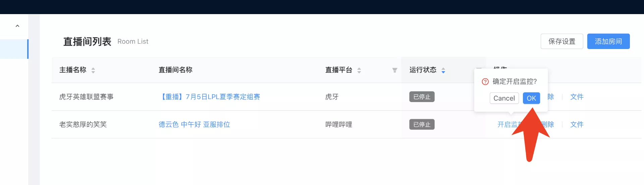Open 文件 for 虎牙英雄联盟赛事 row

click(577, 97)
